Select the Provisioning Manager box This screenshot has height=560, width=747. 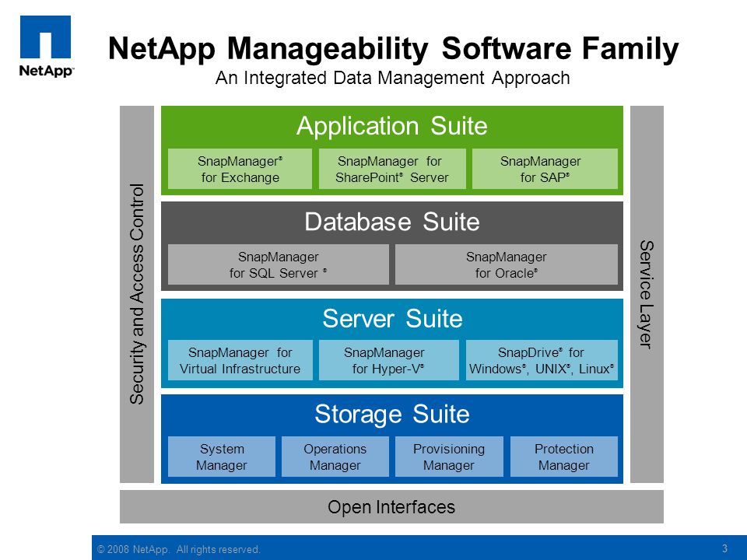point(449,457)
